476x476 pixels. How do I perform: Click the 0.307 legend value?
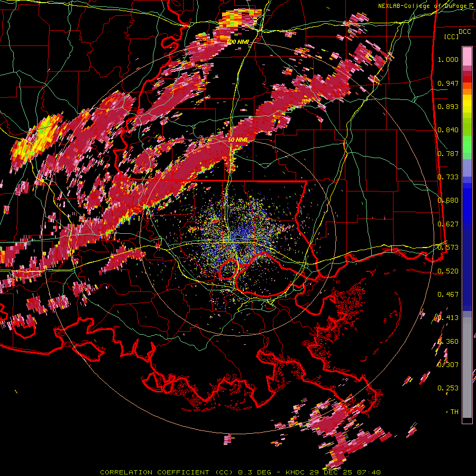448,364
